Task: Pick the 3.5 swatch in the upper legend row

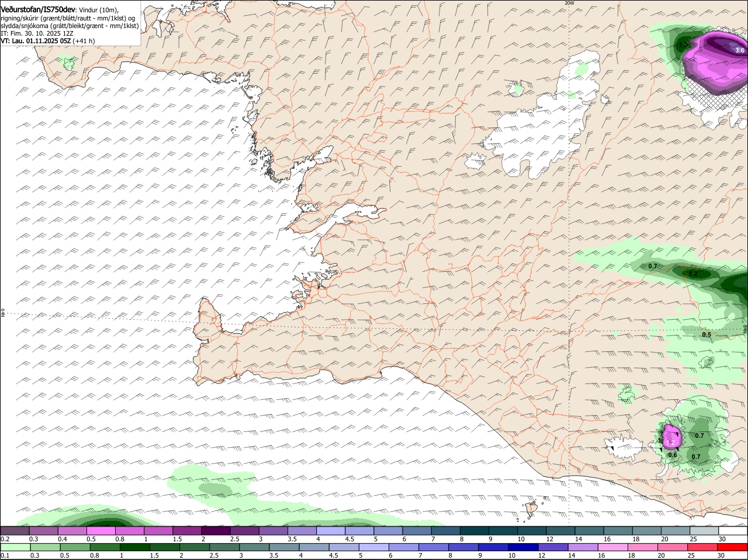Action: point(302,530)
